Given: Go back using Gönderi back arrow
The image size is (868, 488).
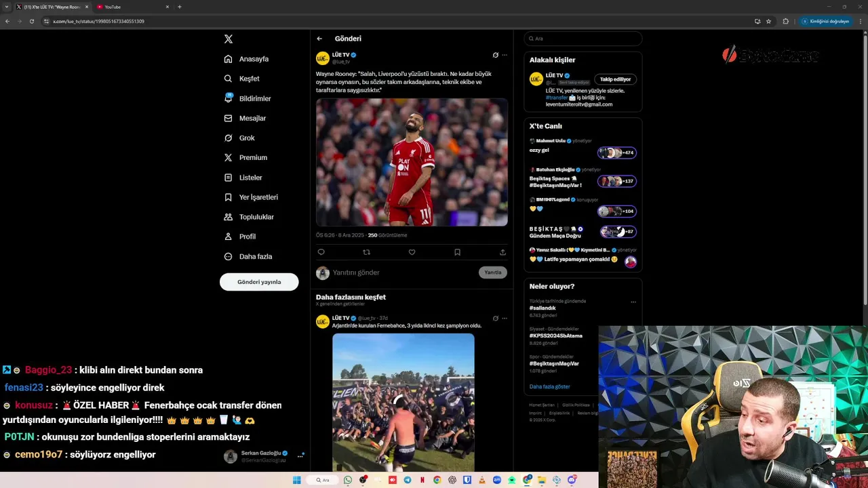Looking at the screenshot, I should (319, 39).
